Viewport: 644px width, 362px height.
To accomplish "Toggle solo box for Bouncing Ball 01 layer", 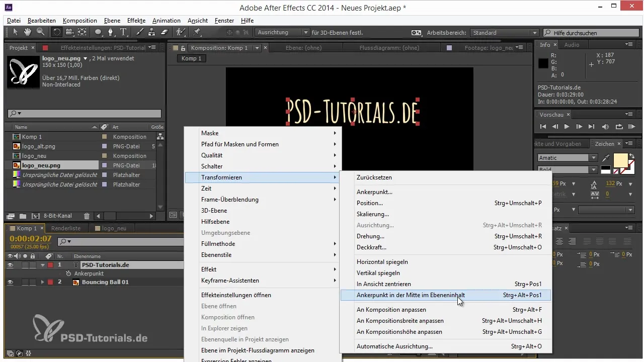I will point(25,282).
